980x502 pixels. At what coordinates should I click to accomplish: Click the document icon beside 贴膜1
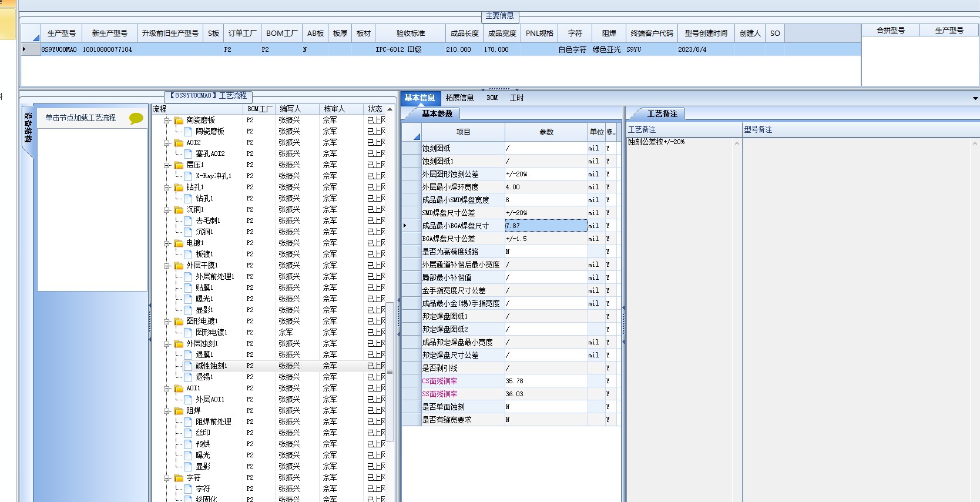(189, 287)
